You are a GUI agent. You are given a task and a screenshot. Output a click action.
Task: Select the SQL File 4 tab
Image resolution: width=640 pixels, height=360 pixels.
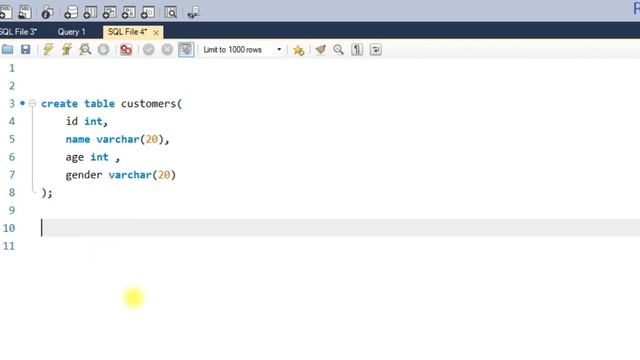point(127,32)
